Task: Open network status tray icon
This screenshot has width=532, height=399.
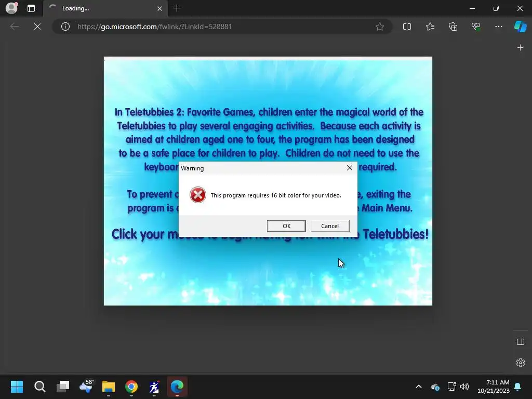Action: (x=451, y=387)
